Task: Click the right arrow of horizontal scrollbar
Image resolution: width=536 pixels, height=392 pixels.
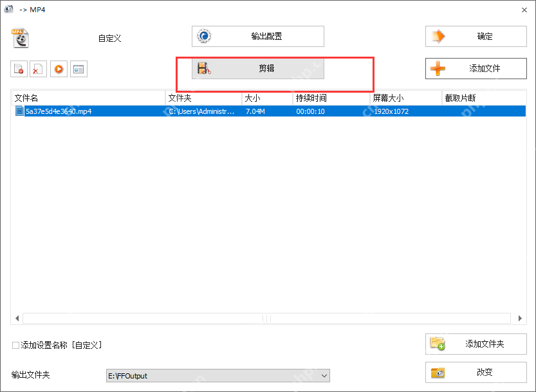Action: 520,319
